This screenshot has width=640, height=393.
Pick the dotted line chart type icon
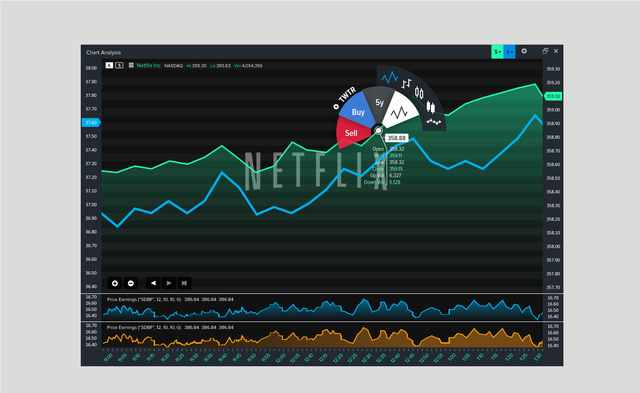(434, 122)
